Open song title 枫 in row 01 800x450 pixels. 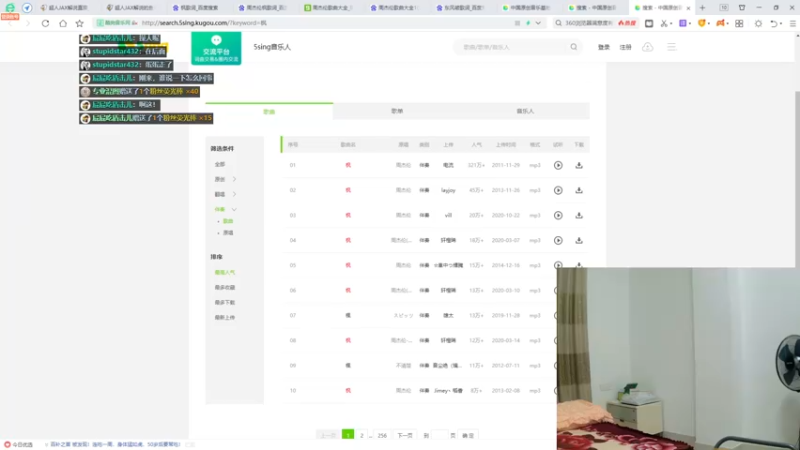tap(348, 165)
